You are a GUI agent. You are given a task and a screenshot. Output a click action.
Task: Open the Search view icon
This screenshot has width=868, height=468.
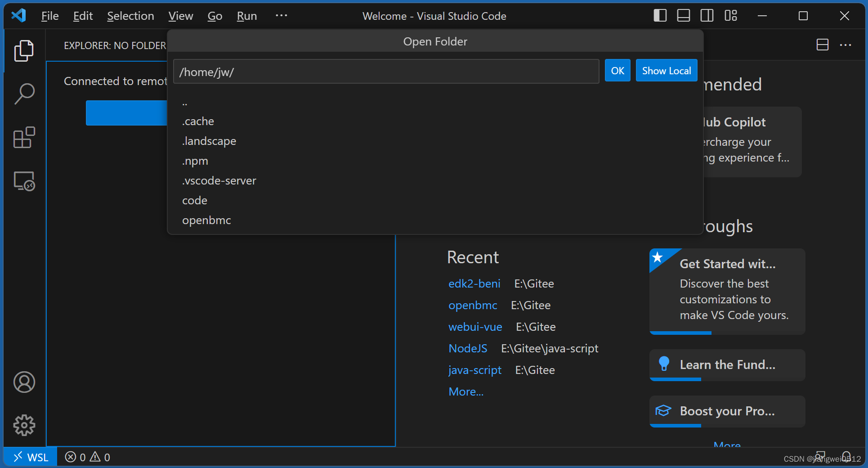(x=24, y=94)
